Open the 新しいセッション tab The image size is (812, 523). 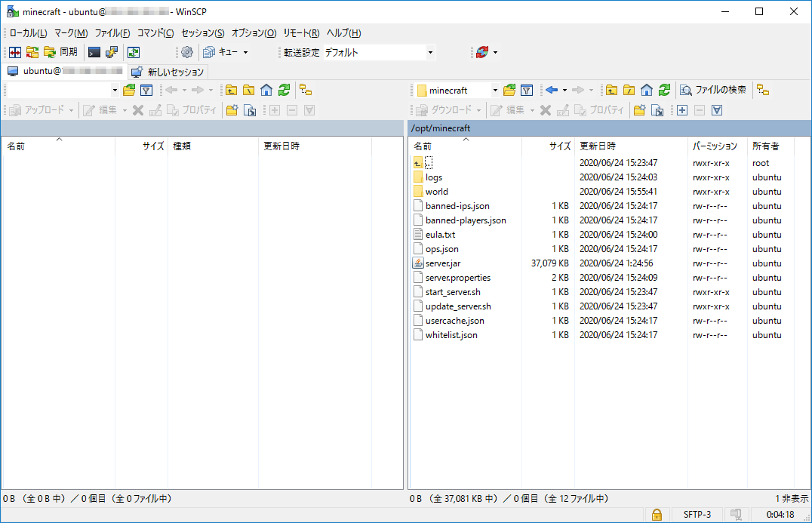click(171, 72)
